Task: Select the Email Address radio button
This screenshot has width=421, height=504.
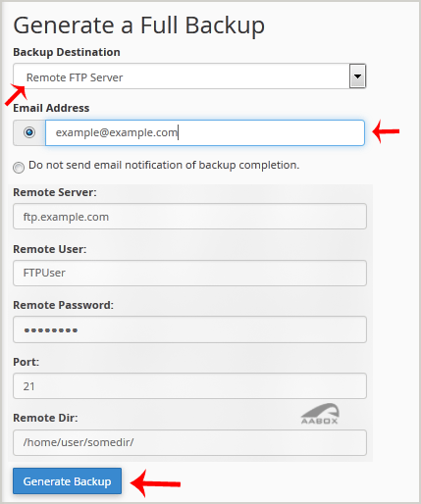Action: (29, 132)
